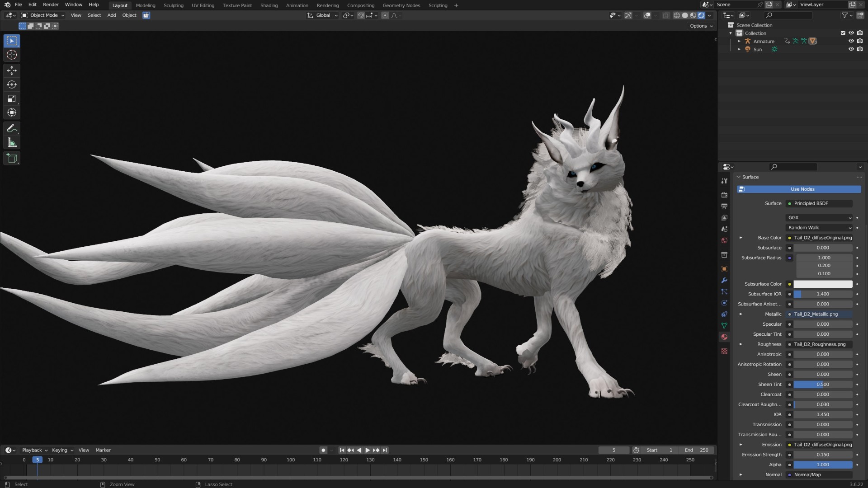The height and width of the screenshot is (488, 868).
Task: Open GGX distribution dropdown
Action: (x=819, y=218)
